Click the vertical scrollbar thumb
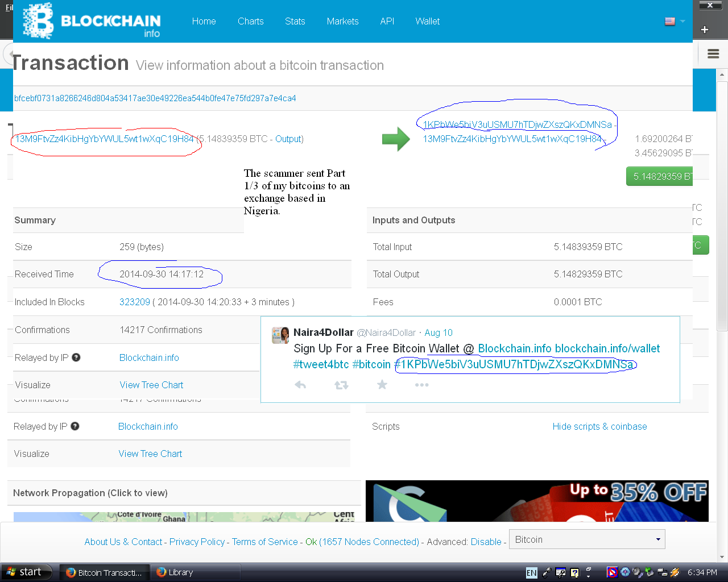 722,206
